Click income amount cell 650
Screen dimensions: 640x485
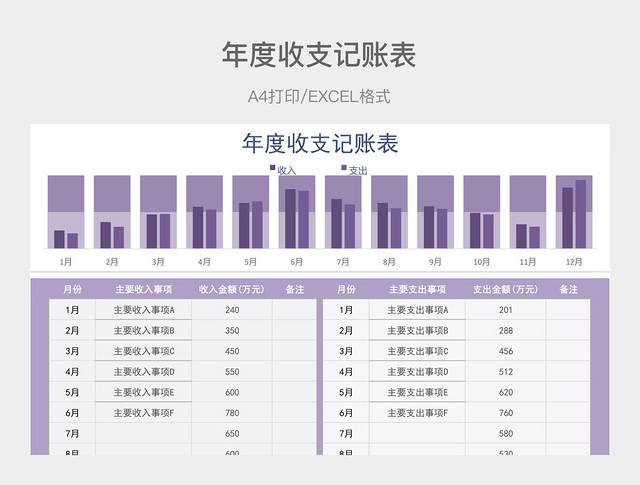(x=232, y=434)
